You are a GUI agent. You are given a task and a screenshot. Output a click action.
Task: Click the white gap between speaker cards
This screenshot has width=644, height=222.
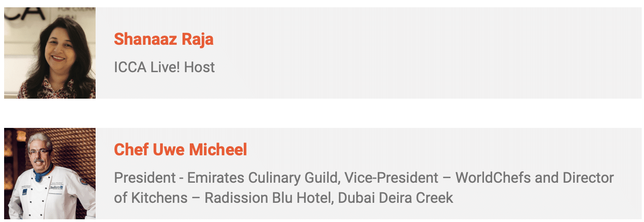click(x=322, y=113)
